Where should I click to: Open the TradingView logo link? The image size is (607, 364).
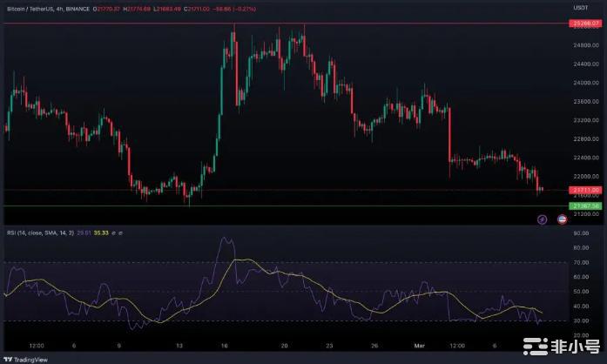tap(25, 360)
